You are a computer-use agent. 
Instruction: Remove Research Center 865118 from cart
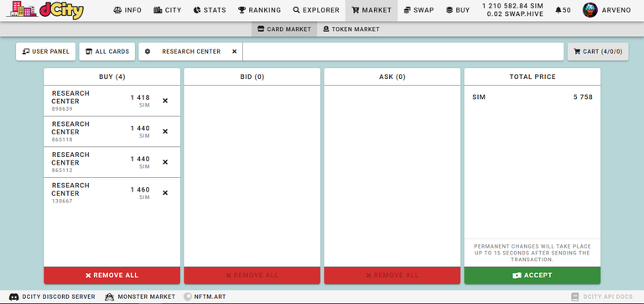click(165, 131)
